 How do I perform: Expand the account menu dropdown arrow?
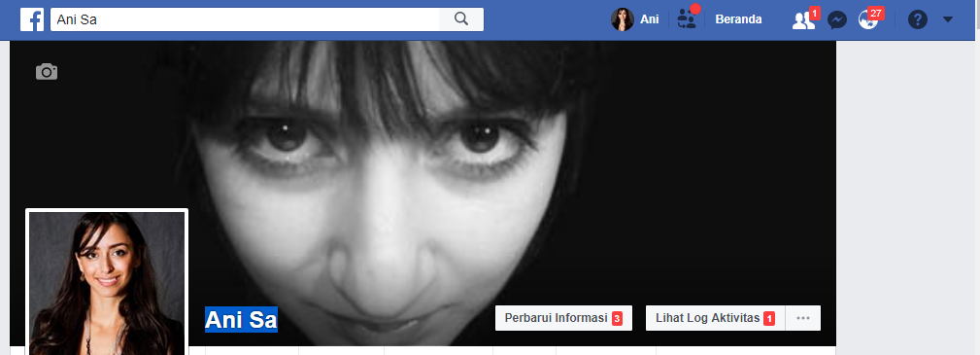point(948,19)
